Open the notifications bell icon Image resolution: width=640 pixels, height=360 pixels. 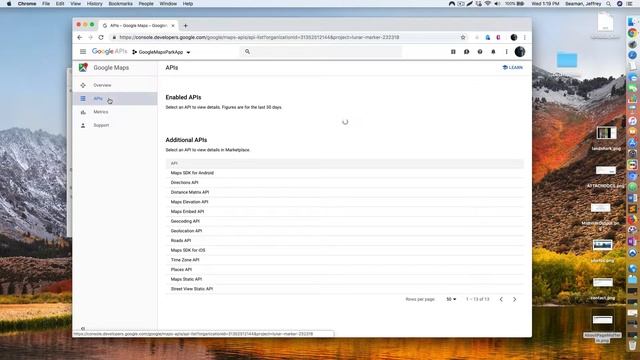click(x=493, y=52)
